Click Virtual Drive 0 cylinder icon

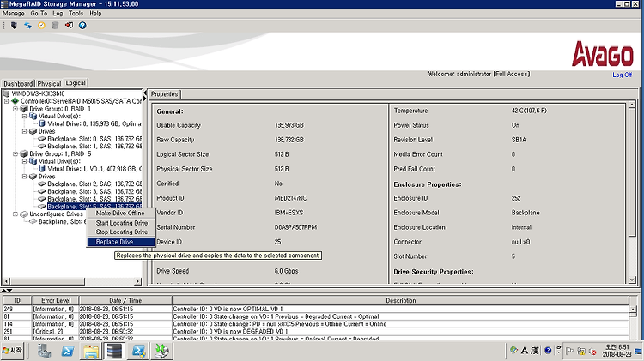(x=42, y=123)
